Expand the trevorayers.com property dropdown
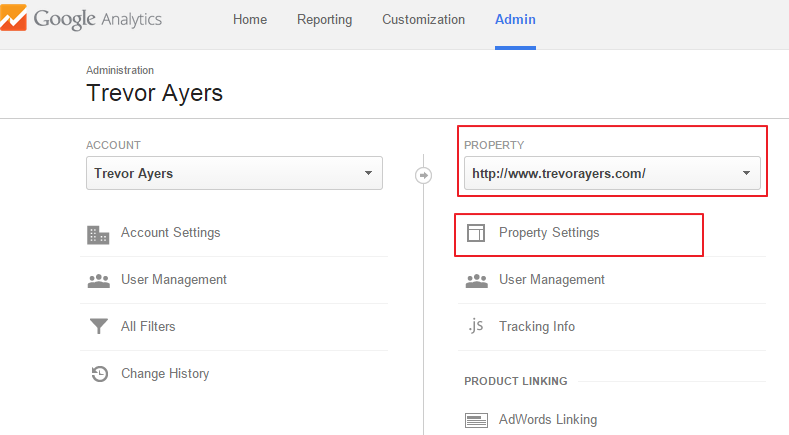The width and height of the screenshot is (789, 435). click(x=612, y=173)
